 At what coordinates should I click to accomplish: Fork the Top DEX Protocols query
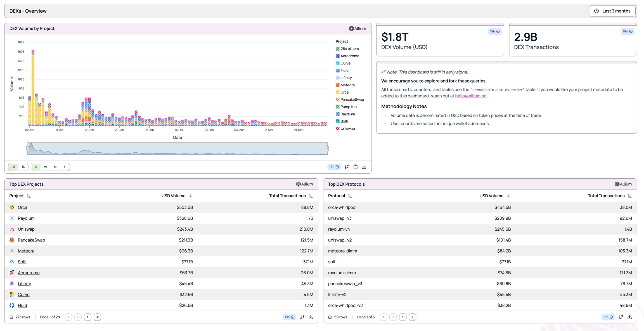[621, 317]
